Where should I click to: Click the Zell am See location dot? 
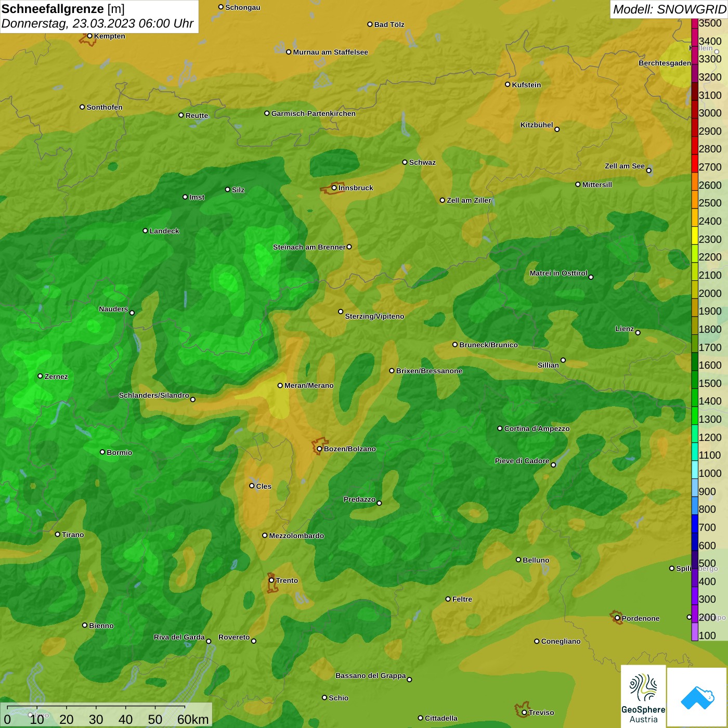tap(648, 170)
